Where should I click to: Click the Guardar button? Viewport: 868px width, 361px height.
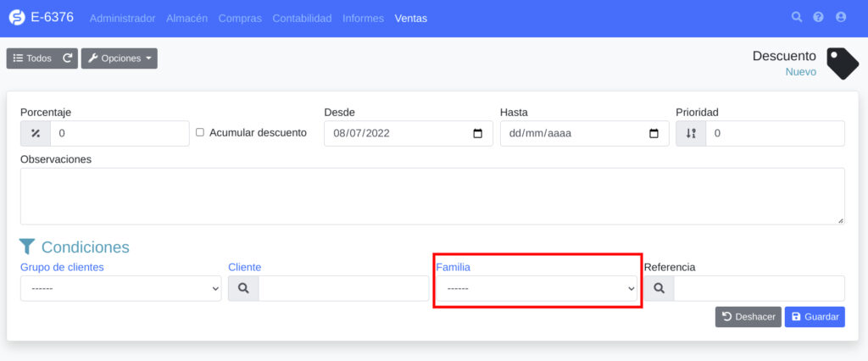click(814, 317)
